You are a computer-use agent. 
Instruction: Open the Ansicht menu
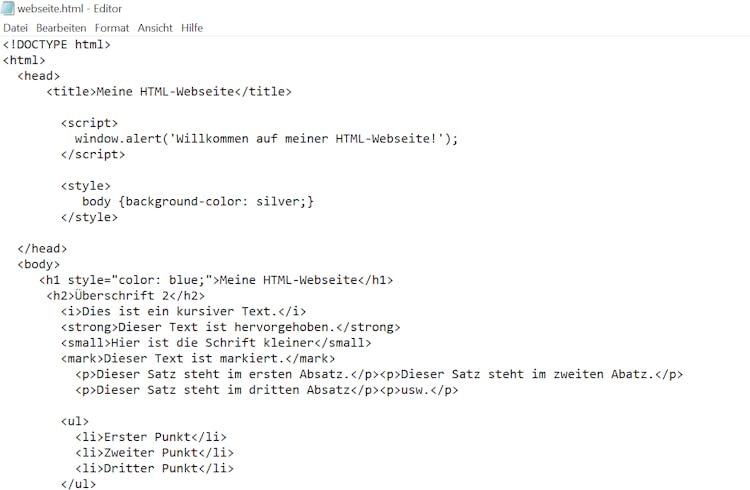(155, 28)
